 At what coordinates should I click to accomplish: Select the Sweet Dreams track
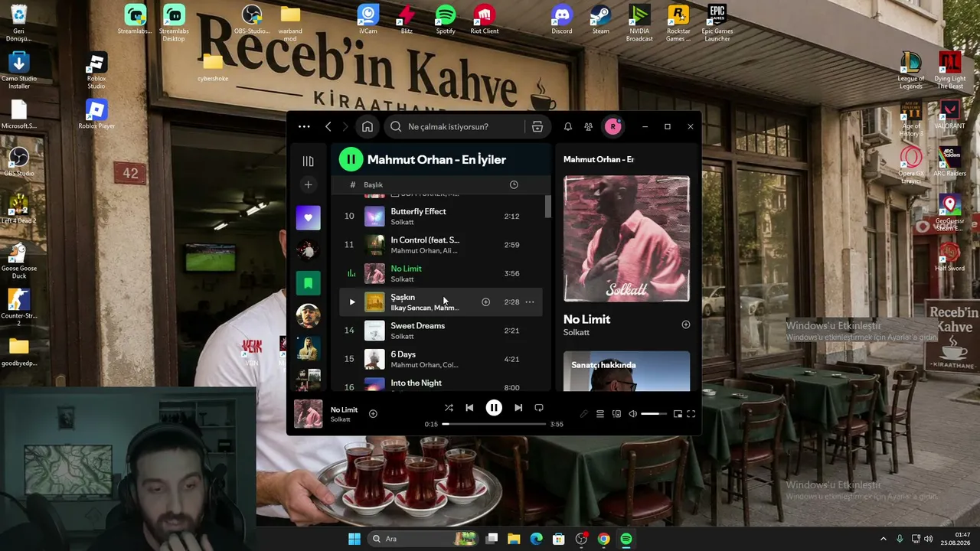441,331
